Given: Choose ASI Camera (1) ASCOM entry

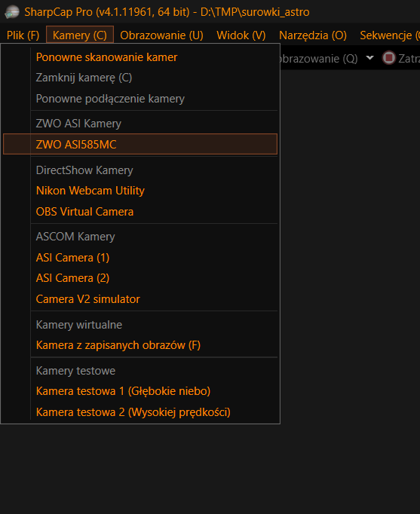Looking at the screenshot, I should 72,258.
